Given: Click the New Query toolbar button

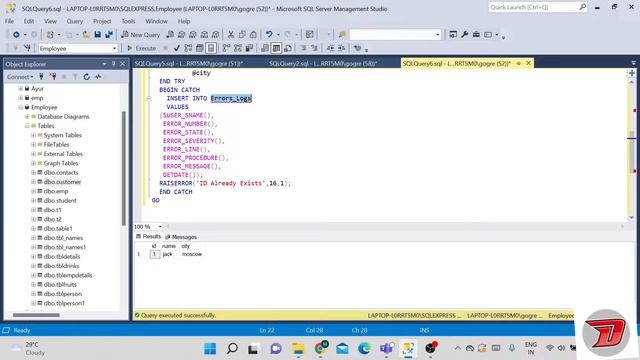Looking at the screenshot, I should point(140,35).
